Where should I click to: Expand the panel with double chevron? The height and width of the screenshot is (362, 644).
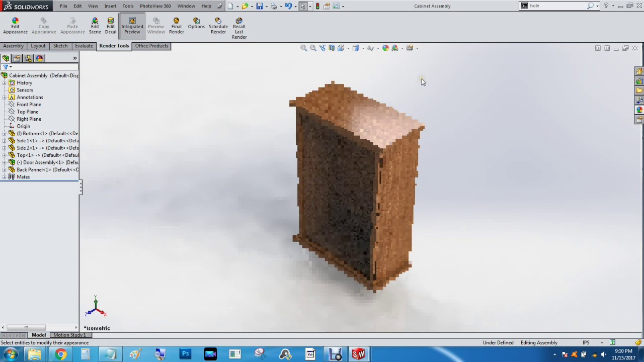coord(75,58)
